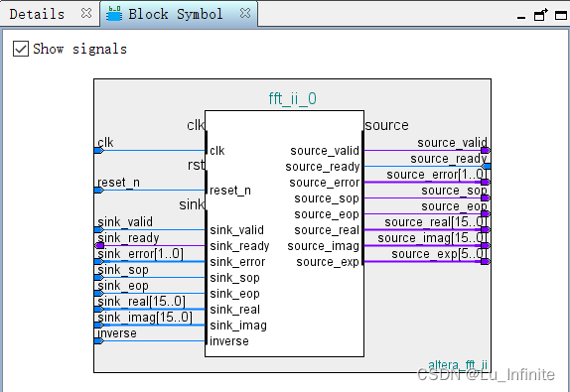Click the inner sink_valid label
The image size is (570, 392).
tap(236, 230)
